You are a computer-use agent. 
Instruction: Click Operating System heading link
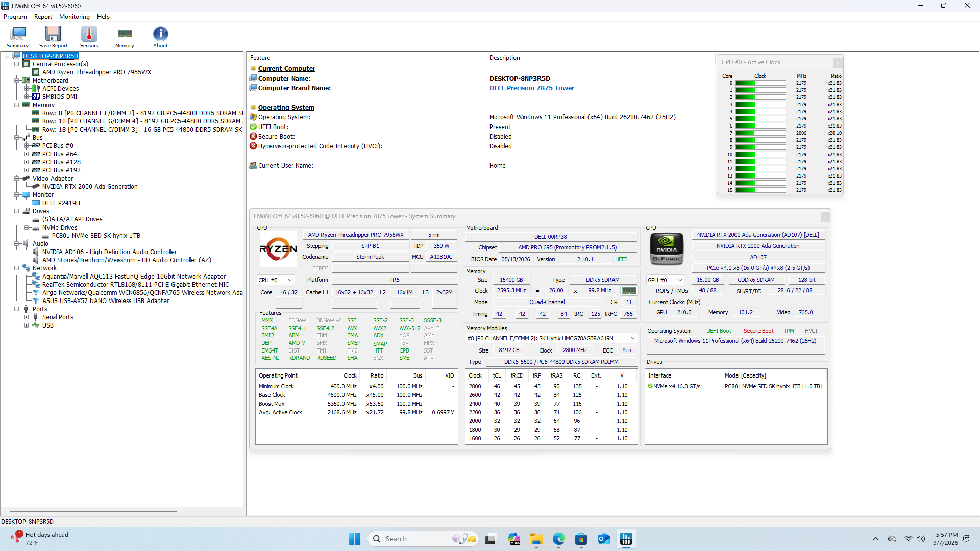pyautogui.click(x=286, y=108)
